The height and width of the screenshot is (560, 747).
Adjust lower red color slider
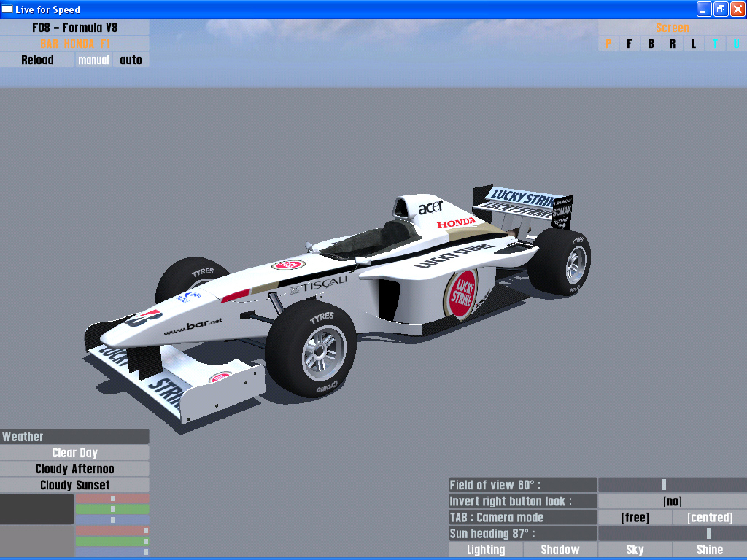tap(112, 531)
